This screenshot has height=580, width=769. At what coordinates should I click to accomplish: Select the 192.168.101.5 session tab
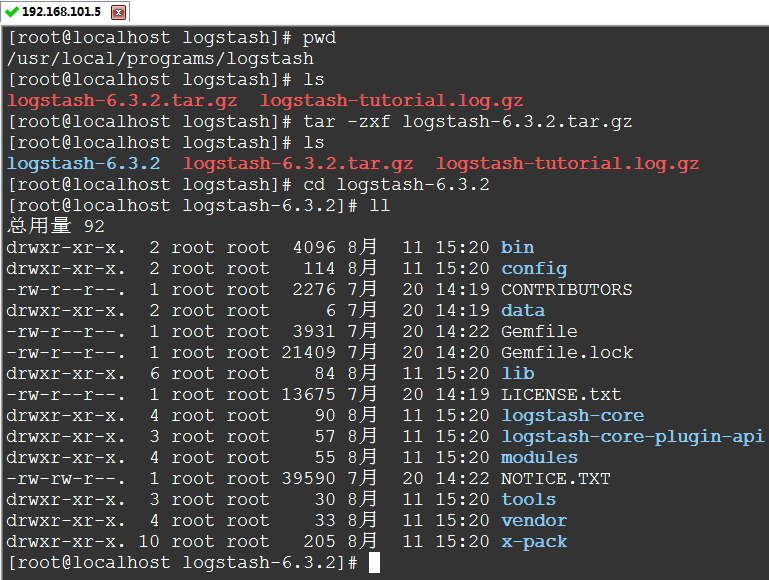pos(61,12)
